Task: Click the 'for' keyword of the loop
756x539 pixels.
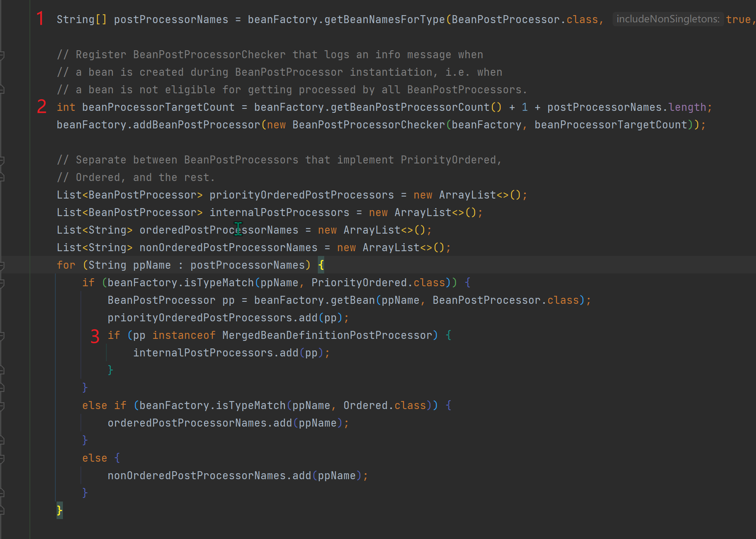Action: 66,265
